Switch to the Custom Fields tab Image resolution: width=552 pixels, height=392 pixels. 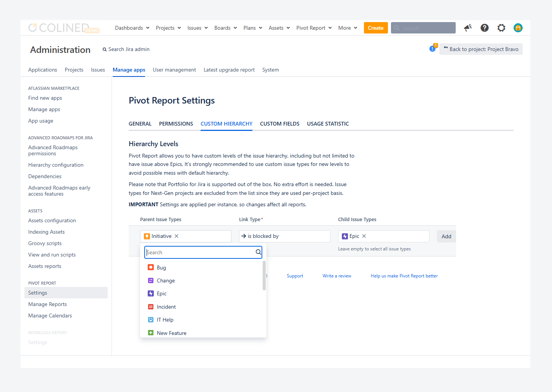[x=280, y=124]
